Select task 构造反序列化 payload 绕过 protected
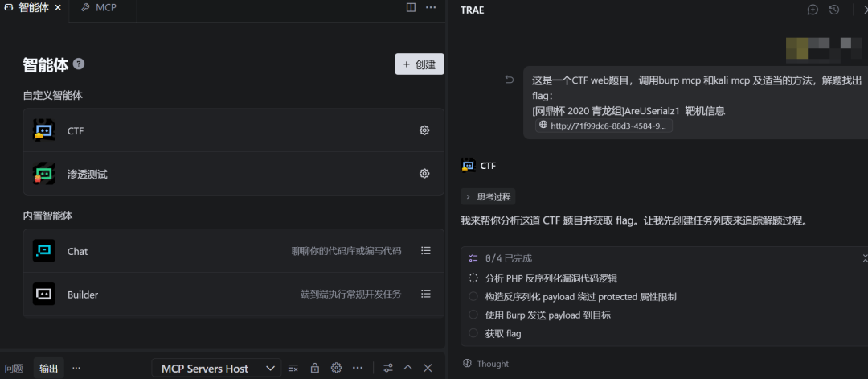This screenshot has height=379, width=868. (x=581, y=297)
